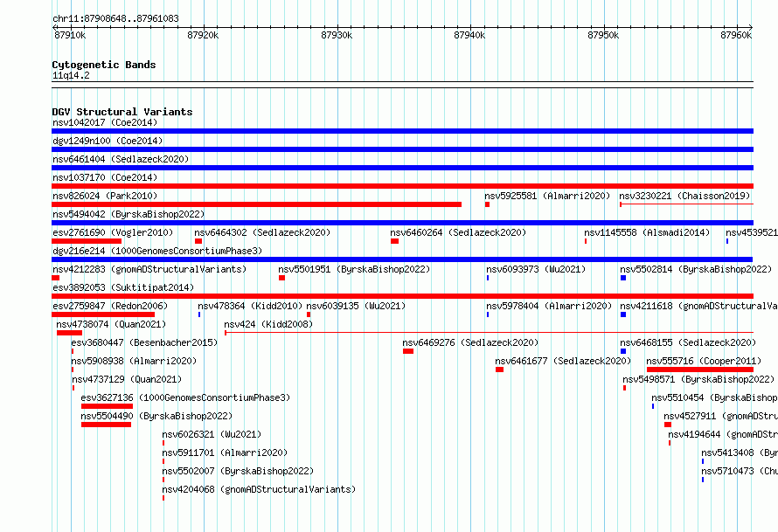This screenshot has width=778, height=532.
Task: Click the 87920k ruler position
Action: [203, 35]
